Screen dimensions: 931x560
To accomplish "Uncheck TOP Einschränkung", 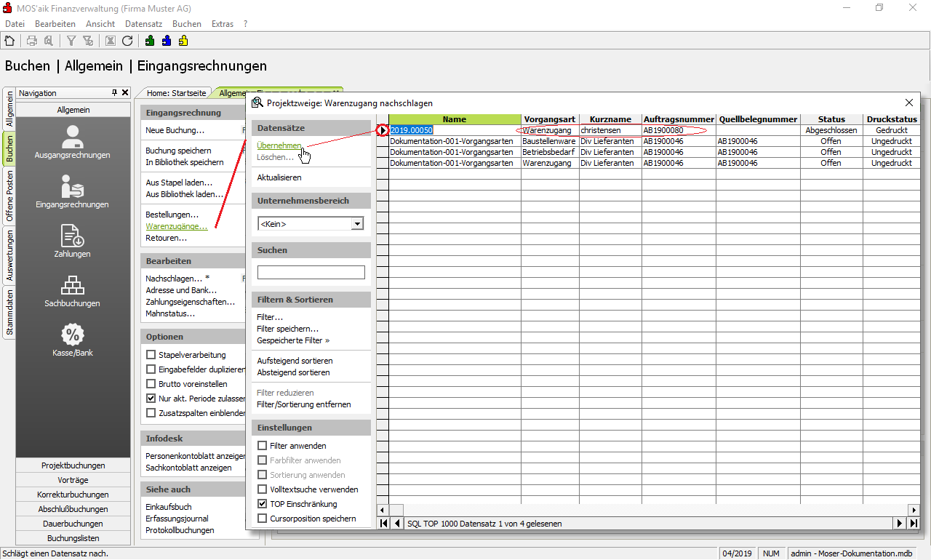I will 263,504.
